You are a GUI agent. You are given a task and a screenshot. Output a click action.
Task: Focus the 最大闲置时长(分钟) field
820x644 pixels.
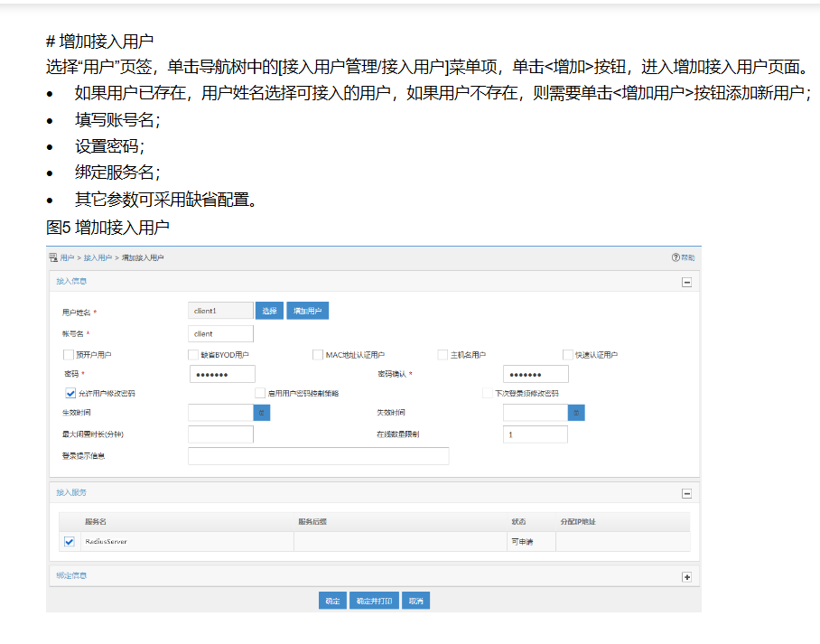[x=220, y=434]
